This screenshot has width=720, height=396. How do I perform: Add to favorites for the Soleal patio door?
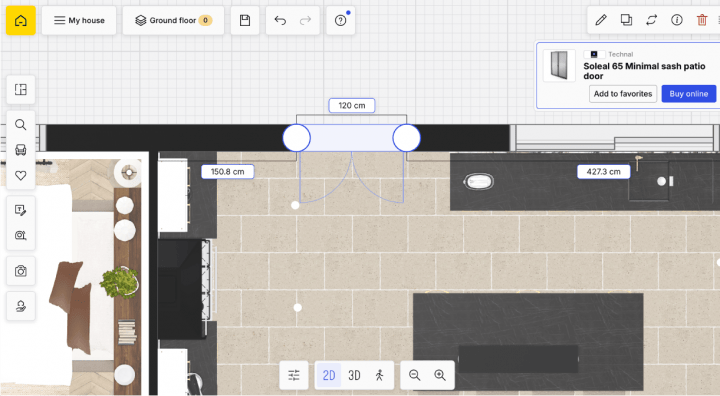pos(623,94)
